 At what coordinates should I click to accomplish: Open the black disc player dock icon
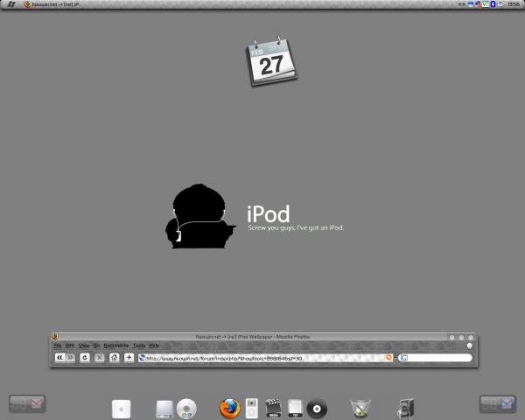click(317, 409)
